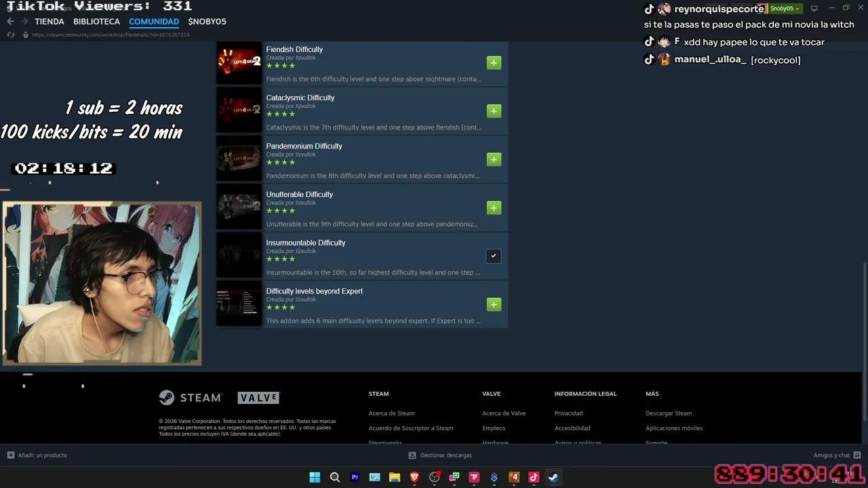The height and width of the screenshot is (488, 868).
Task: Open the Cataclysmic Difficulty thumbnail
Action: pyautogui.click(x=239, y=111)
